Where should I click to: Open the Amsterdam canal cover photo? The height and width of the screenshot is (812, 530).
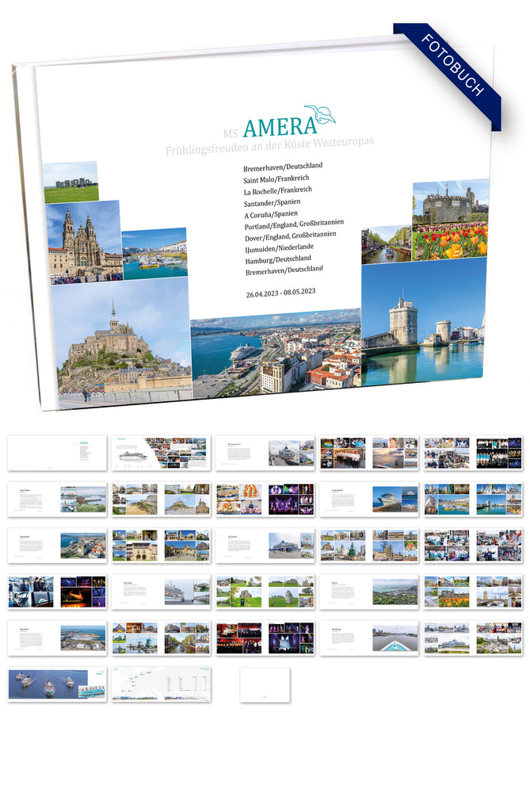click(x=386, y=246)
